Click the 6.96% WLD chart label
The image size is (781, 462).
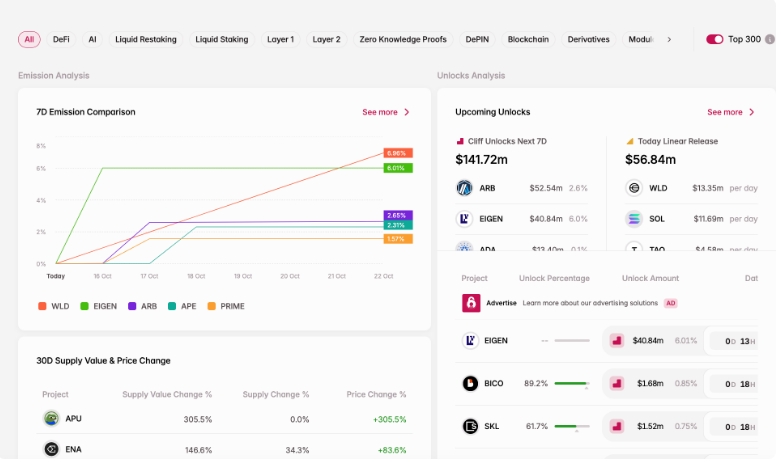[398, 153]
